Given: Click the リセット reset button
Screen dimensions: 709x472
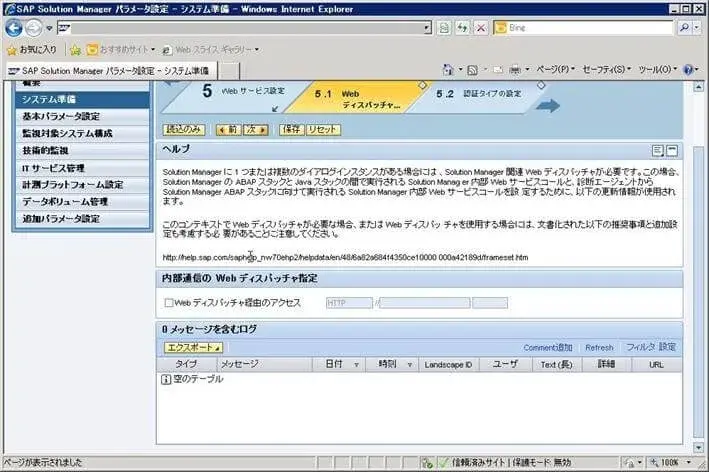Looking at the screenshot, I should pos(323,130).
